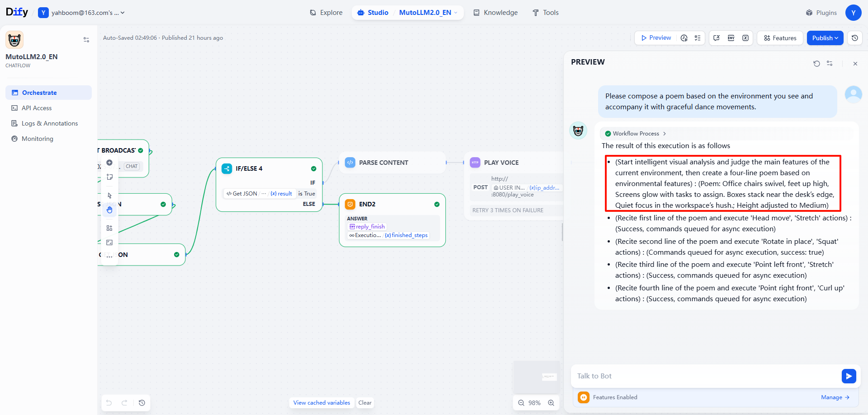Clear the cached variables

[365, 403]
